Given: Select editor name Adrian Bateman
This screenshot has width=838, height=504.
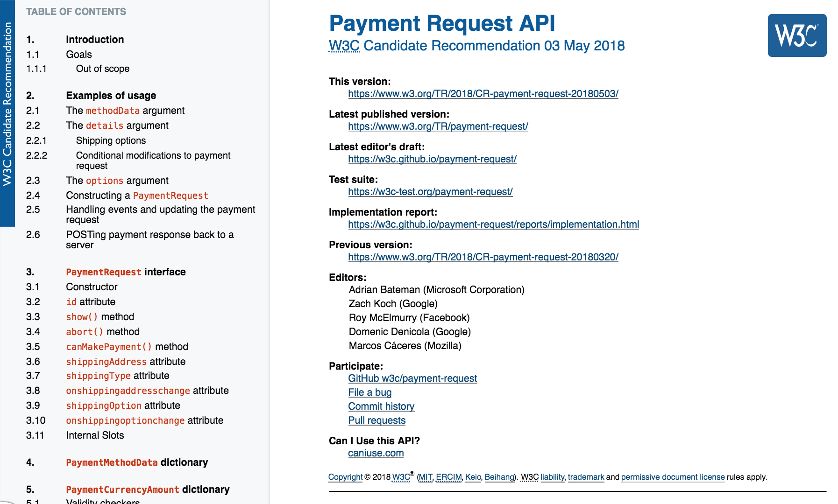Looking at the screenshot, I should point(384,290).
